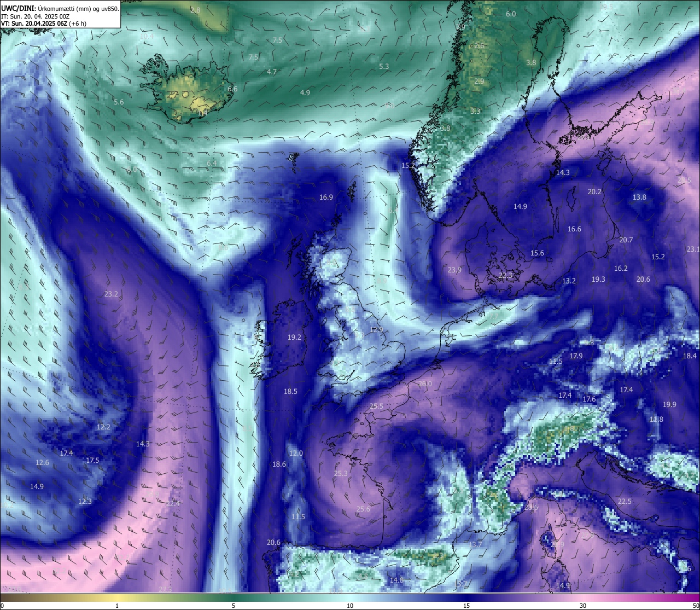Click the 12.2 value in the southwest Atlantic
The image size is (700, 610).
pos(103,427)
